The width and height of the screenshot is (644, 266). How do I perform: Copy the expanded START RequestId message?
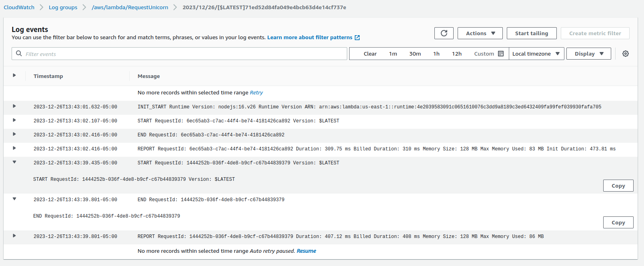[618, 186]
